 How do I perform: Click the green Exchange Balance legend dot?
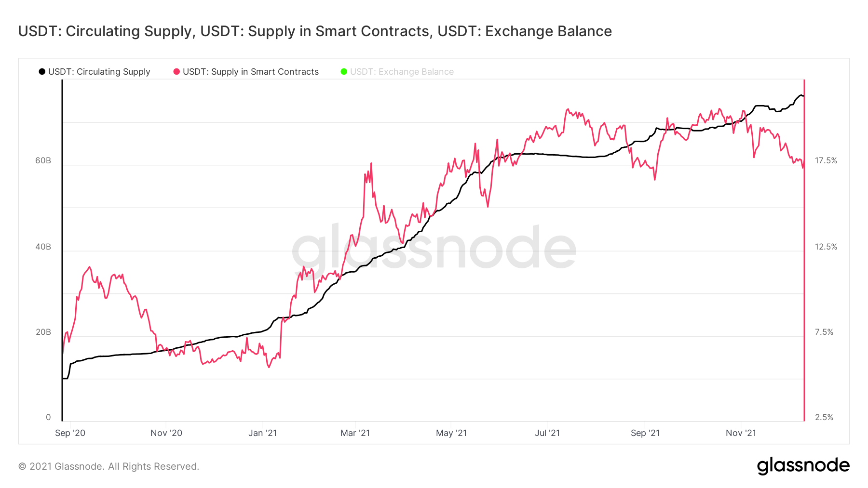344,72
